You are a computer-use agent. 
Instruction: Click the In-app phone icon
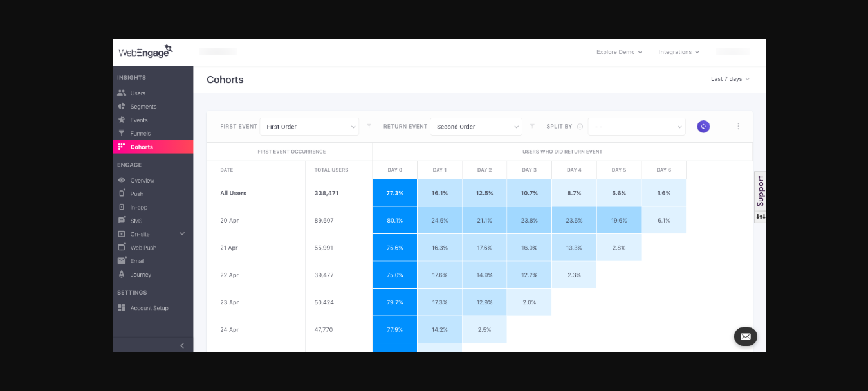pyautogui.click(x=122, y=207)
